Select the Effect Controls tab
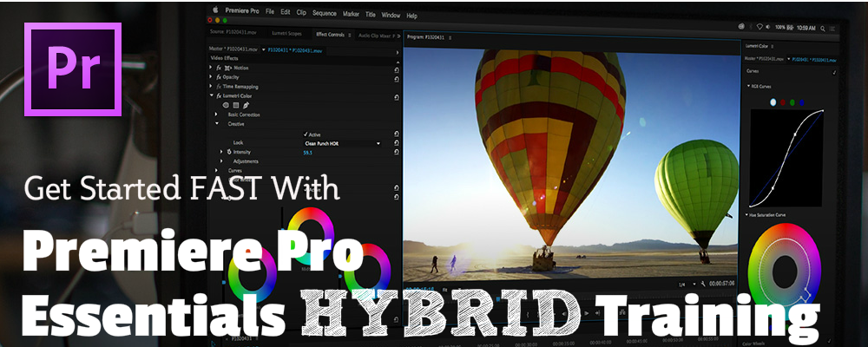The height and width of the screenshot is (347, 868). pos(330,35)
